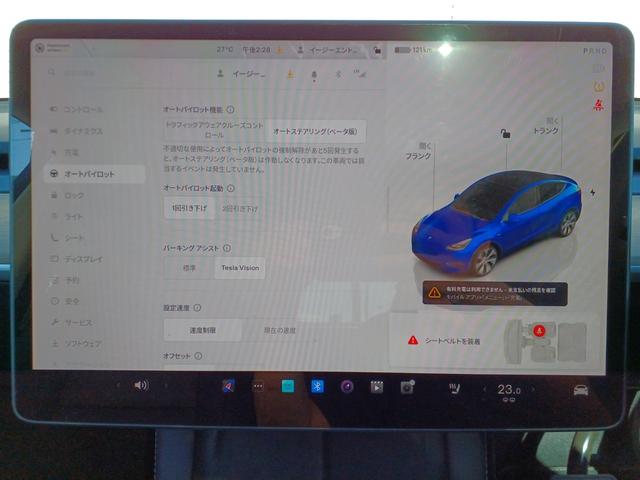This screenshot has width=640, height=480.
Task: Tap the battery range indicator
Action: point(413,50)
